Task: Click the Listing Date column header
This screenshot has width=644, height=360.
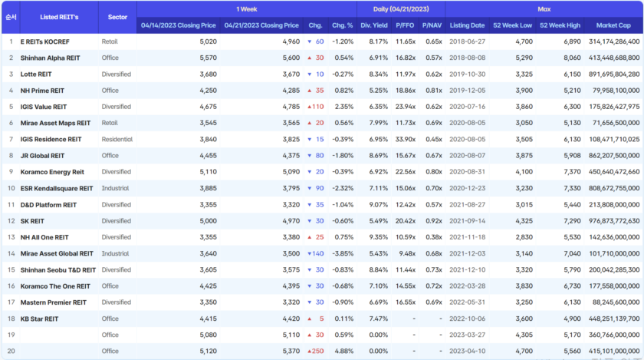Action: pyautogui.click(x=467, y=25)
